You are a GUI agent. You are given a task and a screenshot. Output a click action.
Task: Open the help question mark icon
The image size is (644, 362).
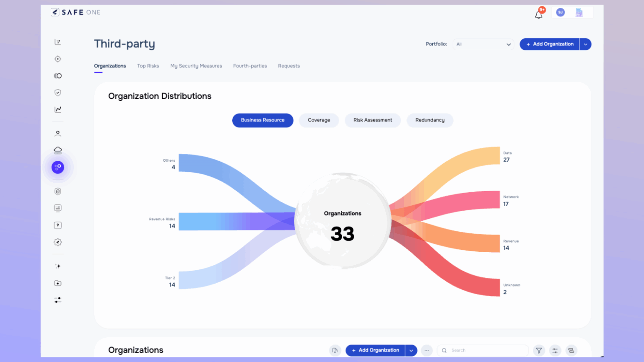[x=58, y=225]
